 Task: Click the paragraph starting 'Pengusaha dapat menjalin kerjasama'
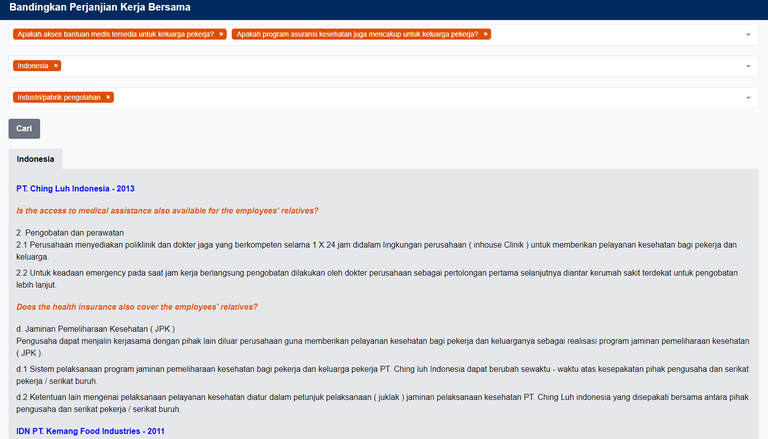[x=383, y=347]
